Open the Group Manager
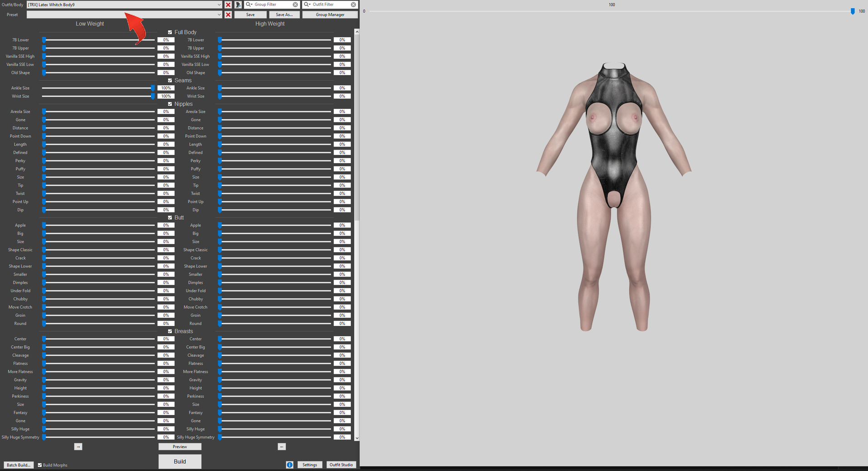 [x=330, y=14]
